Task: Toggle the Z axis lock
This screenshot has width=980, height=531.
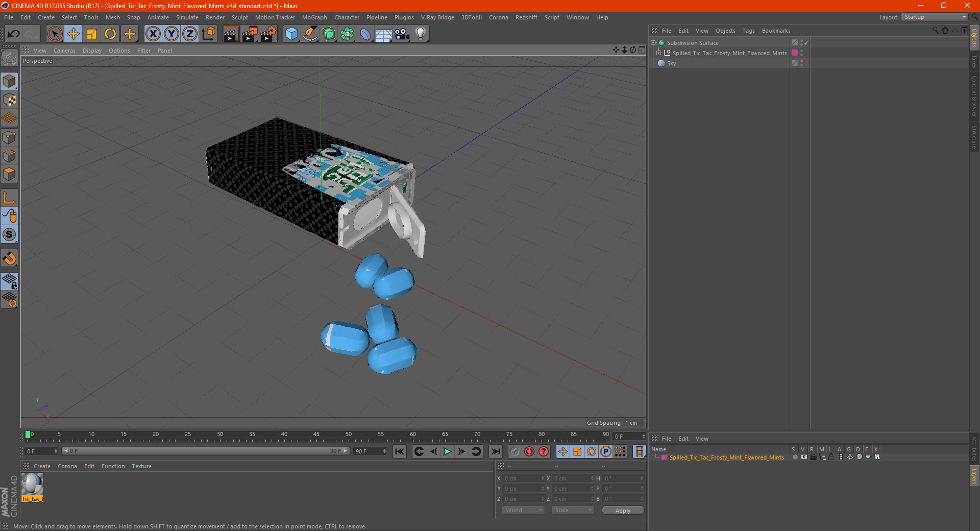Action: [x=190, y=34]
